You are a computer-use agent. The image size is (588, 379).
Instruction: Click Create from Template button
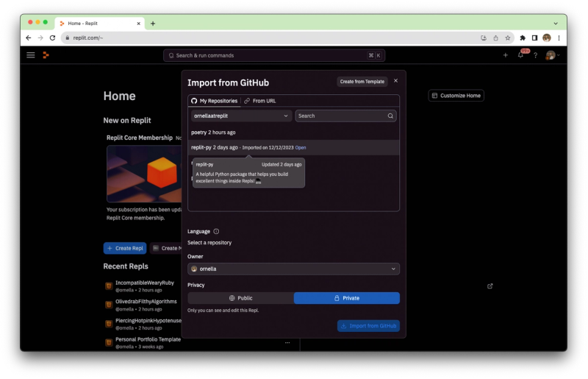point(362,82)
